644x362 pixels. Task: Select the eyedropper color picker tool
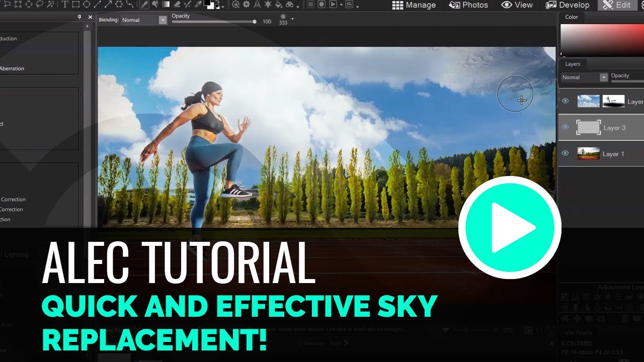point(198,5)
